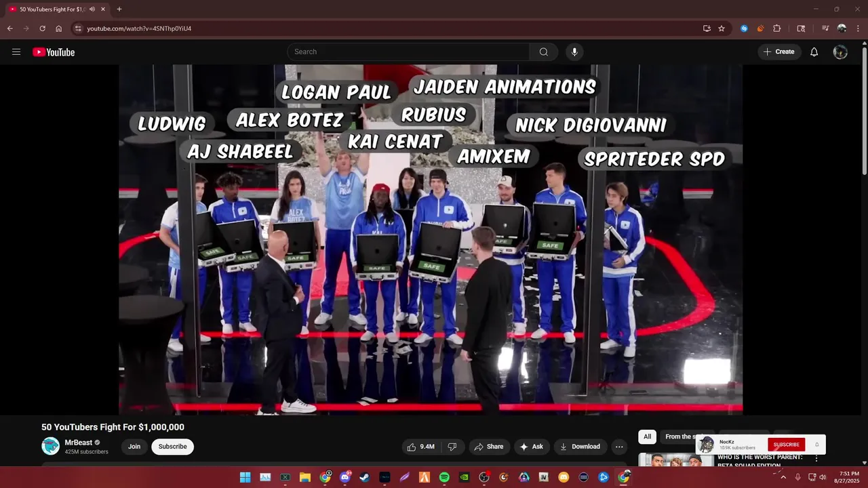The width and height of the screenshot is (868, 488).
Task: Open the YouTube guide hamburger menu
Action: [16, 52]
